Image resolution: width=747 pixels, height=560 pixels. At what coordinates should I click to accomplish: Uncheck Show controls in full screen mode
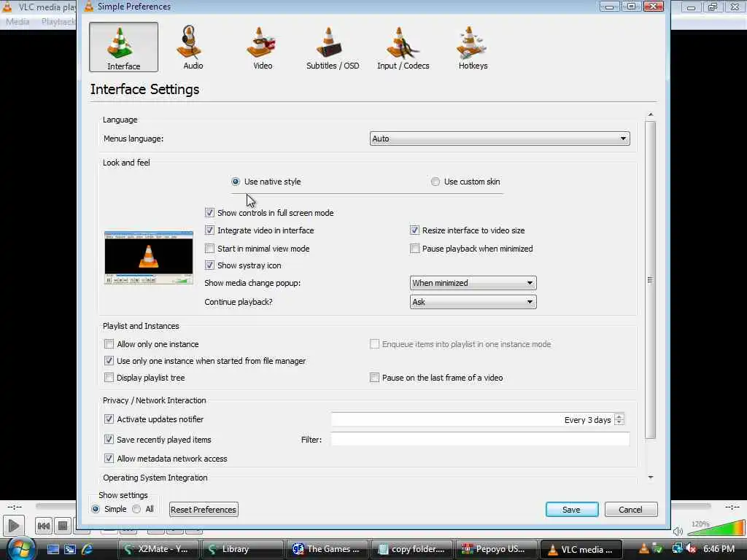209,212
